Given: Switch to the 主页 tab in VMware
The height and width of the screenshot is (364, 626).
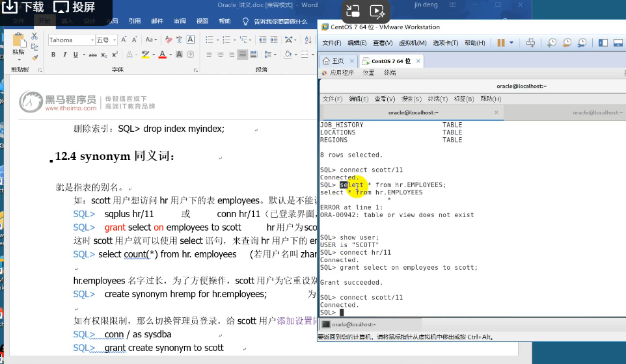Looking at the screenshot, I should point(338,61).
